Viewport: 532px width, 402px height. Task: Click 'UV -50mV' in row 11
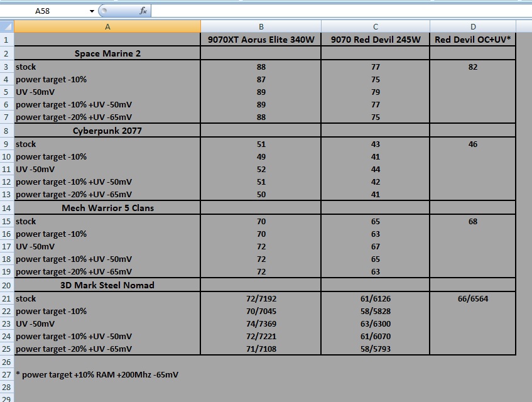point(35,170)
